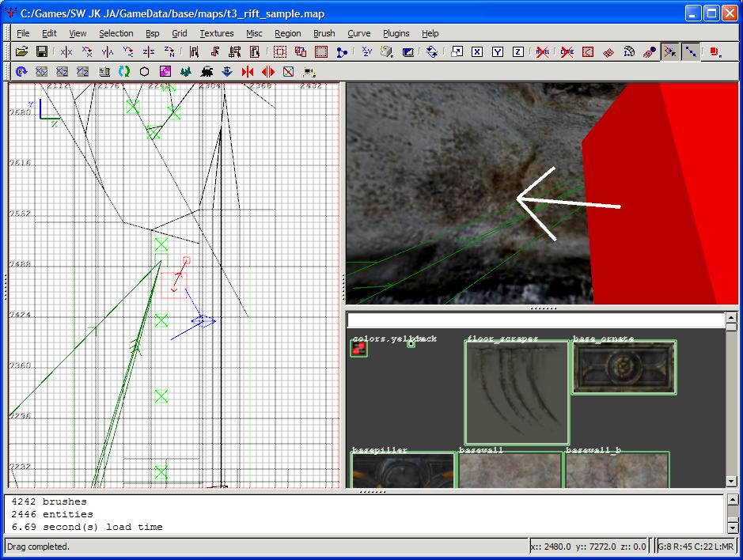Image resolution: width=743 pixels, height=560 pixels.
Task: Open the texture view mode dropdown
Action: coord(387,51)
